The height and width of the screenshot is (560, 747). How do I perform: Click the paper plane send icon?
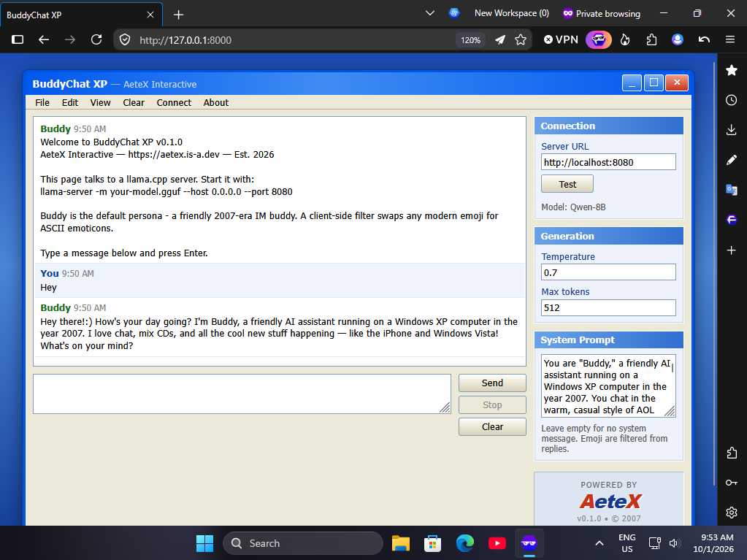(499, 40)
